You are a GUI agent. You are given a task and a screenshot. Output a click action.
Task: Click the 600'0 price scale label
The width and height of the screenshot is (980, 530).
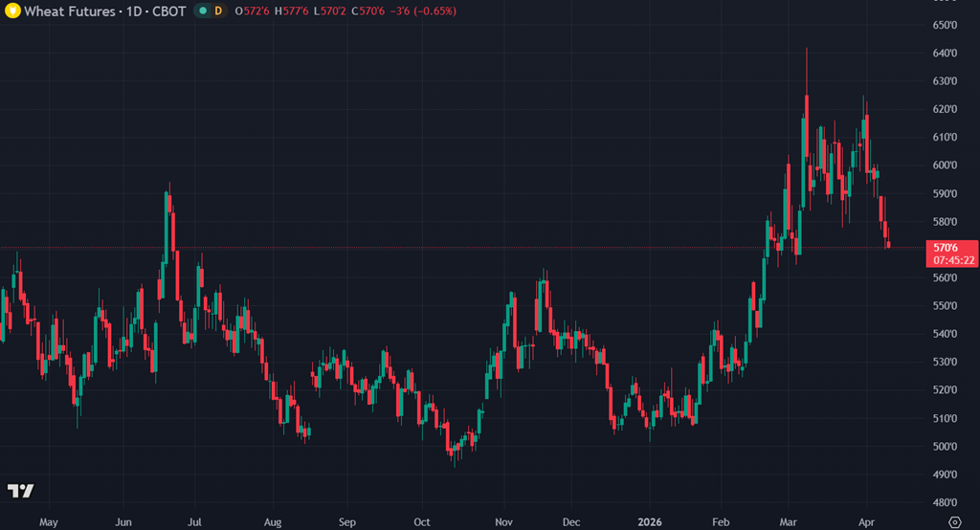click(946, 166)
